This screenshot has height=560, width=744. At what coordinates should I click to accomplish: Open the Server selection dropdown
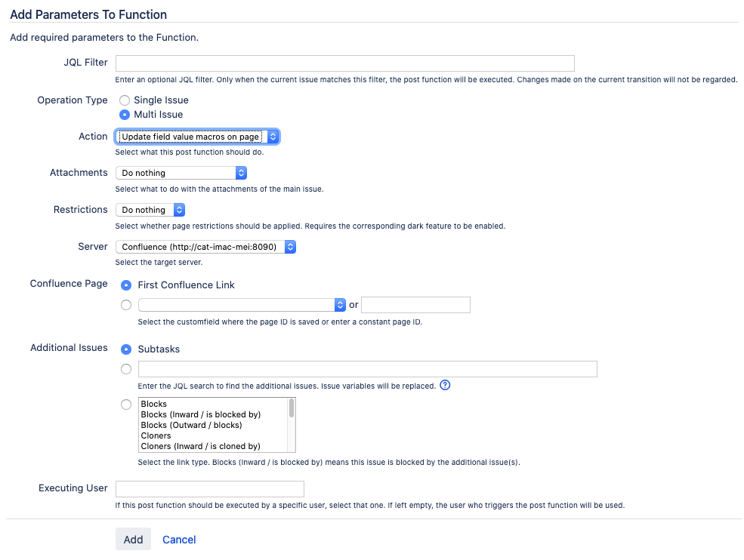[205, 247]
